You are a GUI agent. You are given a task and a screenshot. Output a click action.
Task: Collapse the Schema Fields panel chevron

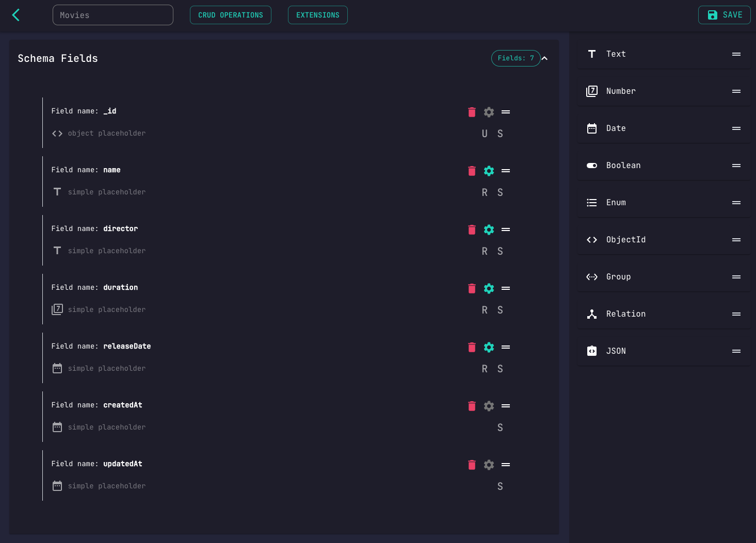pos(544,58)
